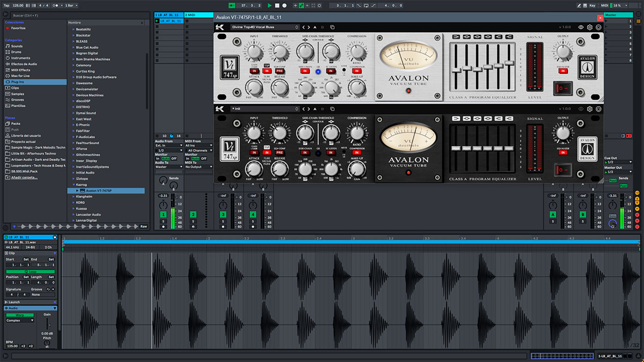Expand the iZotope plug-in folder

[74, 179]
